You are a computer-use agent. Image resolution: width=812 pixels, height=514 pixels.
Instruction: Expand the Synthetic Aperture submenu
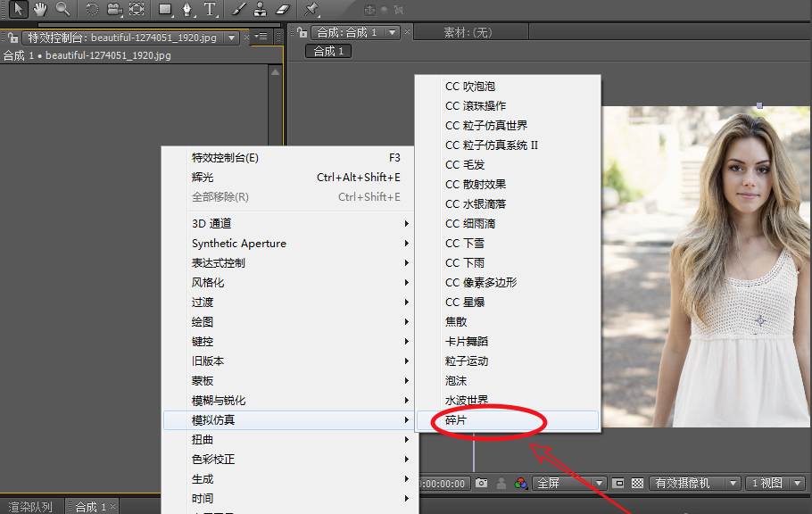pos(288,243)
